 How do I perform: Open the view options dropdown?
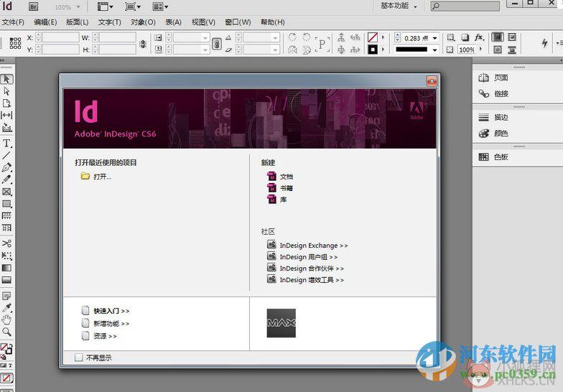105,6
